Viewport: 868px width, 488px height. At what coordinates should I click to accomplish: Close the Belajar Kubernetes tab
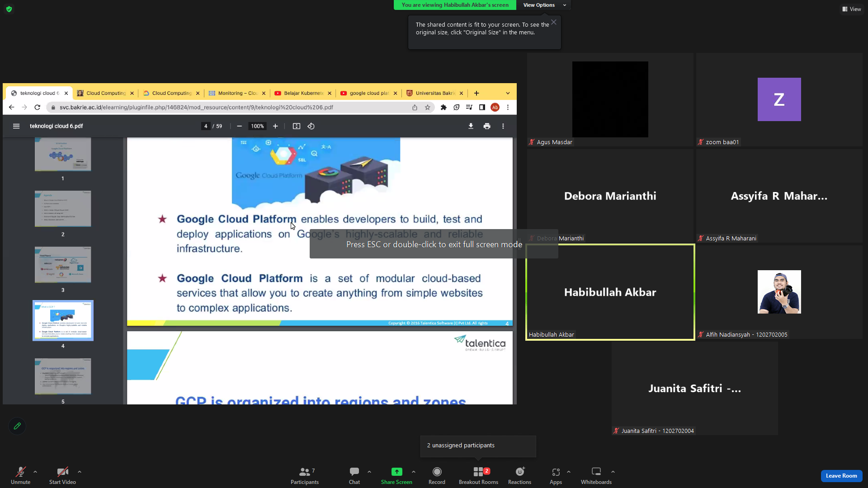tap(330, 93)
